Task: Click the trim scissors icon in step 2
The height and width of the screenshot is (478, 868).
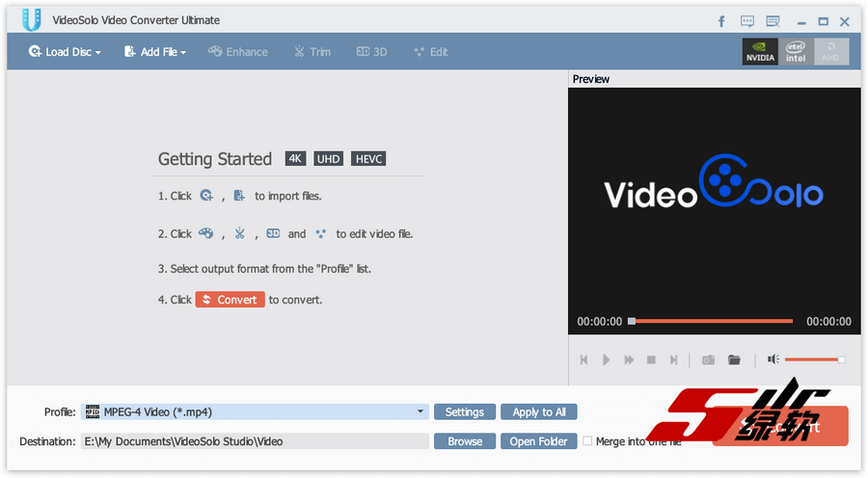Action: [240, 233]
